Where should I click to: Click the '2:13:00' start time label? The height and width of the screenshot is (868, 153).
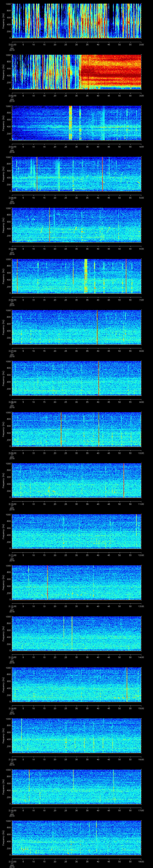pos(12,657)
